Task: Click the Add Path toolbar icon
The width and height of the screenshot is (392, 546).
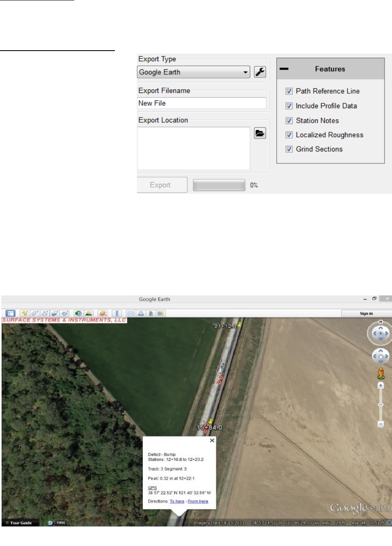Action: click(44, 313)
